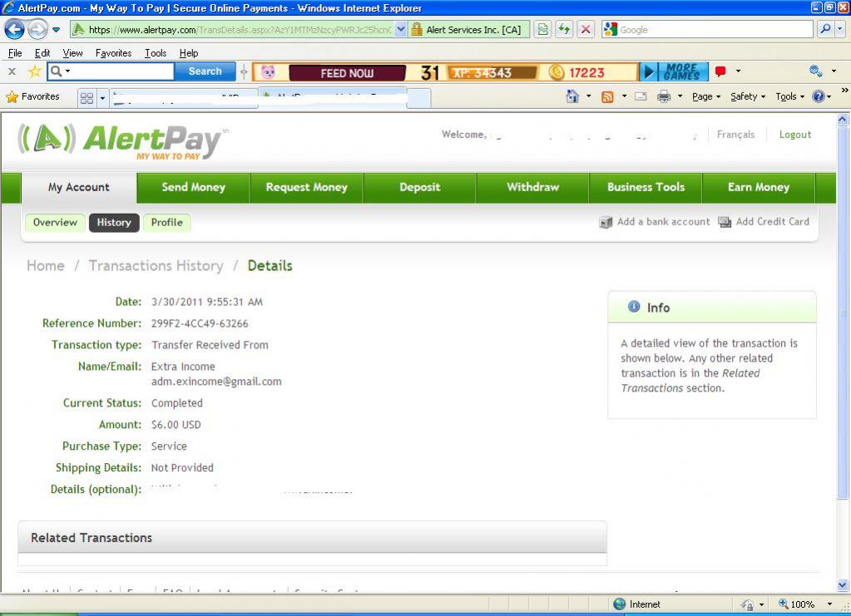The image size is (851, 616).
Task: Open the Help menu
Action: pyautogui.click(x=189, y=53)
